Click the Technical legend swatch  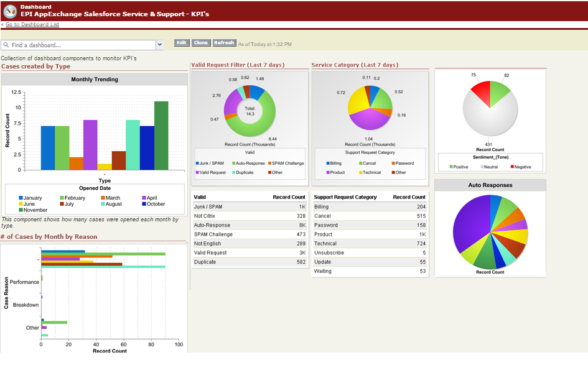click(361, 172)
